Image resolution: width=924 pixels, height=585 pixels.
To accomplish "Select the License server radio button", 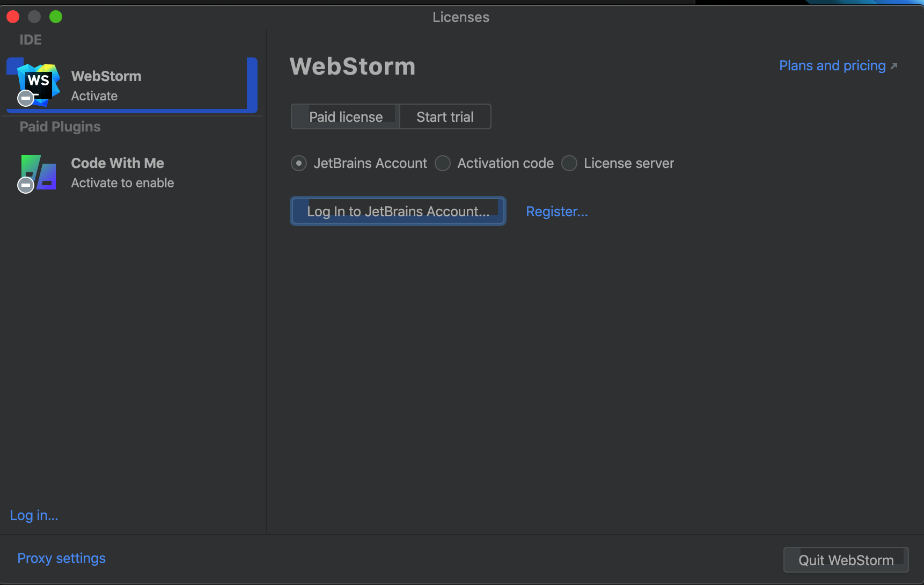I will 569,163.
